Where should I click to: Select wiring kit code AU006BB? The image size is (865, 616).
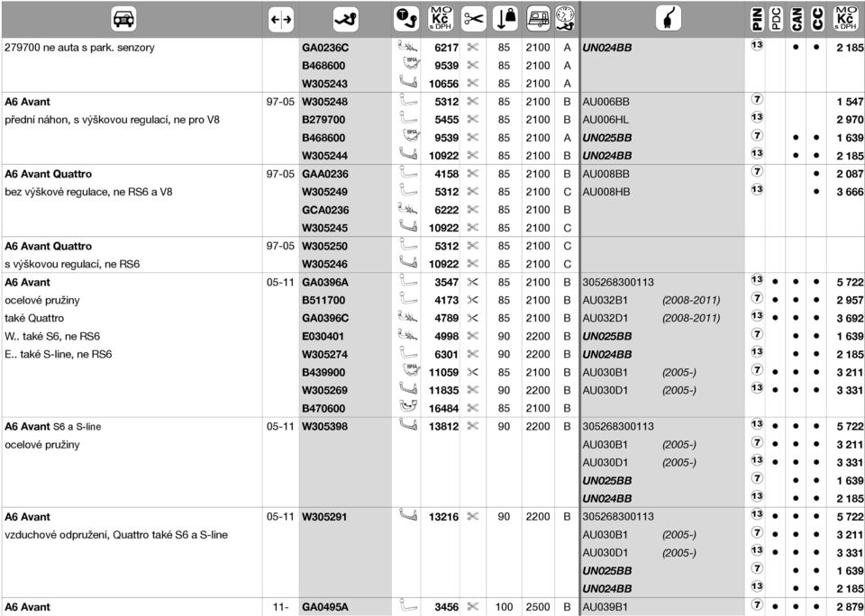(x=605, y=102)
